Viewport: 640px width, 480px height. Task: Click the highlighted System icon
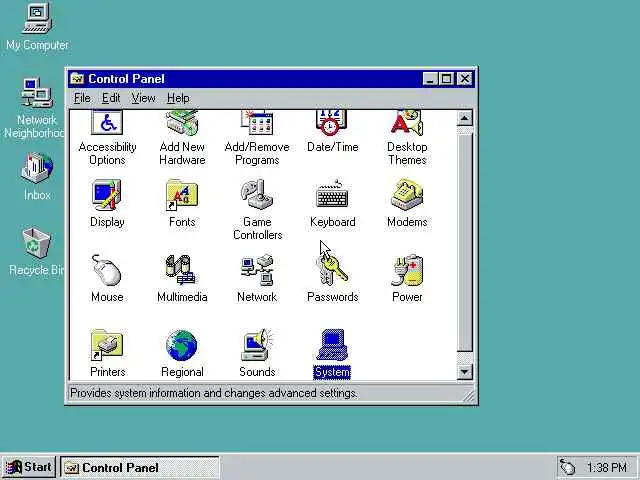[332, 345]
